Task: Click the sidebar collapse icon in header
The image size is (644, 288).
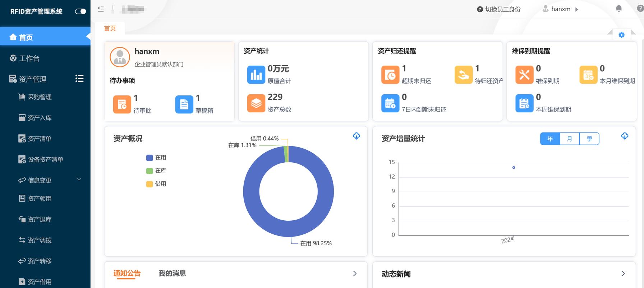Action: 101,9
